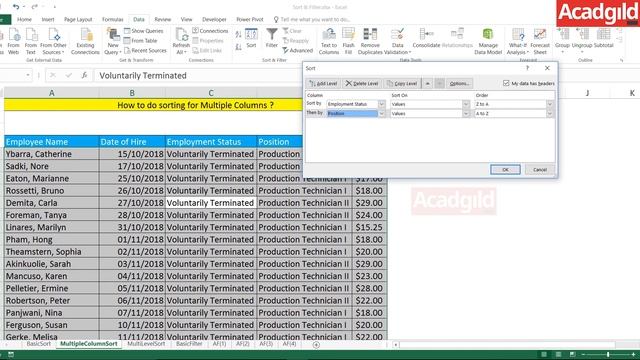The image size is (640, 360).
Task: Open the Sort ribbon button
Action: point(251,39)
